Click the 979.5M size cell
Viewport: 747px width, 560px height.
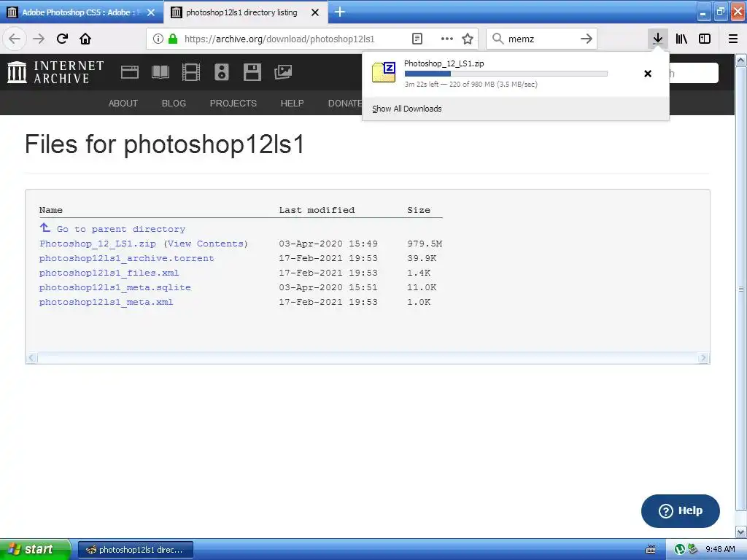coord(425,244)
